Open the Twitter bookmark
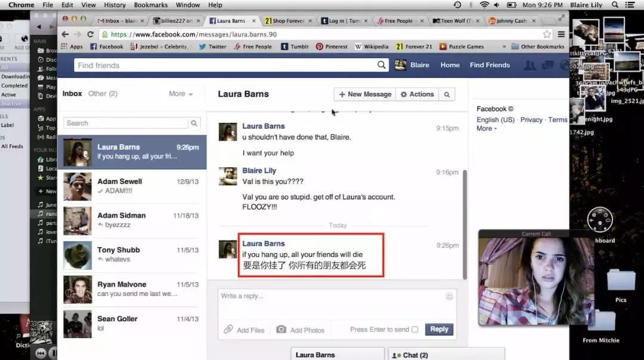The height and width of the screenshot is (360, 644). pos(212,47)
